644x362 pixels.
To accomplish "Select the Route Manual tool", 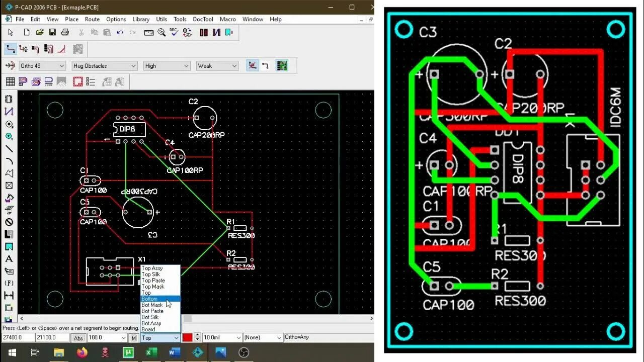I will [11, 49].
